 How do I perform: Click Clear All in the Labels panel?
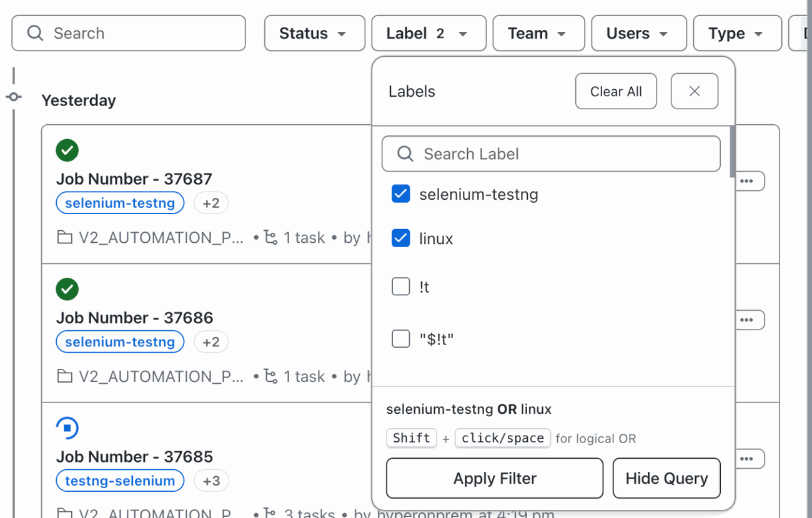(616, 91)
